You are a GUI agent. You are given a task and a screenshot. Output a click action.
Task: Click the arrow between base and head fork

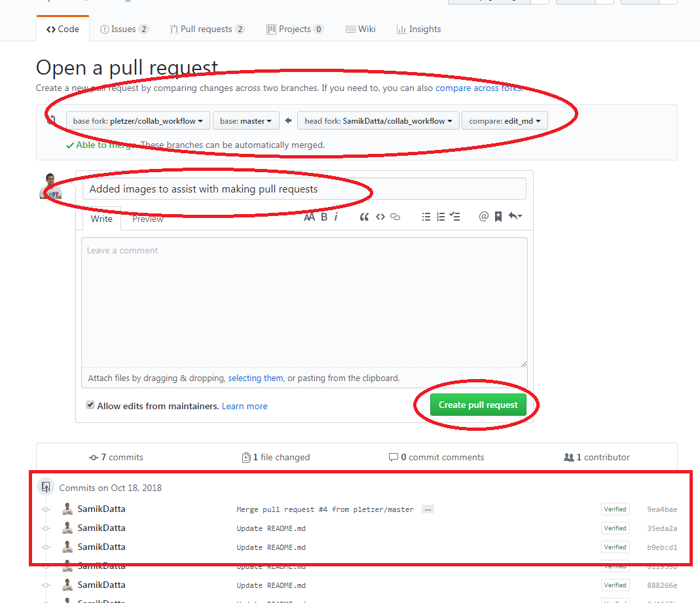point(288,120)
